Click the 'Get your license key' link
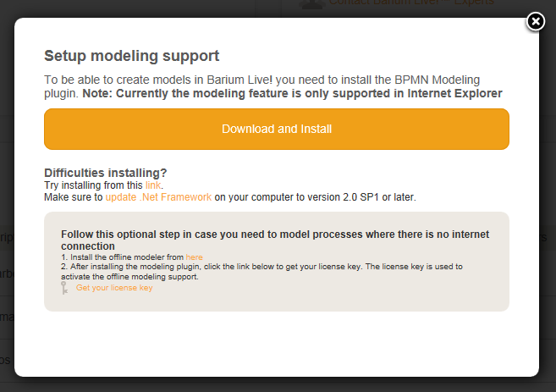The width and height of the screenshot is (556, 392). click(114, 288)
